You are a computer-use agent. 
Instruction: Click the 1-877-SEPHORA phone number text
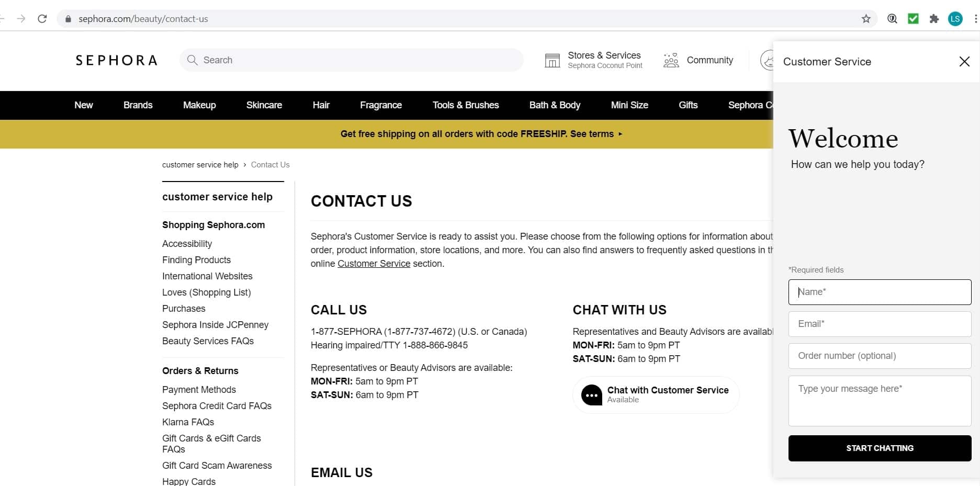pyautogui.click(x=419, y=332)
